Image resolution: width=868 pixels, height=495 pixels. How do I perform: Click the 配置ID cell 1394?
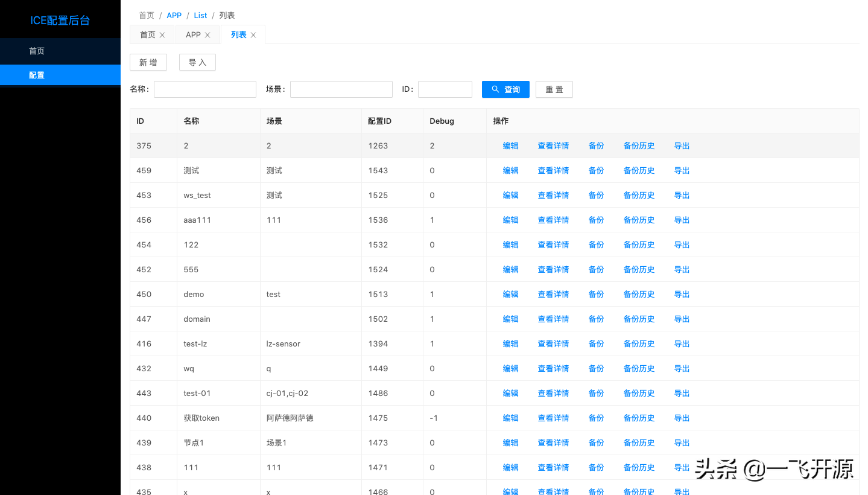[x=378, y=343]
